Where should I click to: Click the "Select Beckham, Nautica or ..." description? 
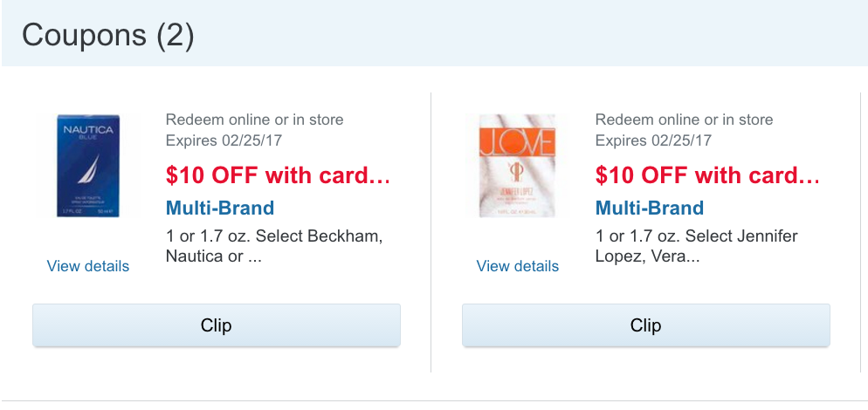click(x=274, y=246)
